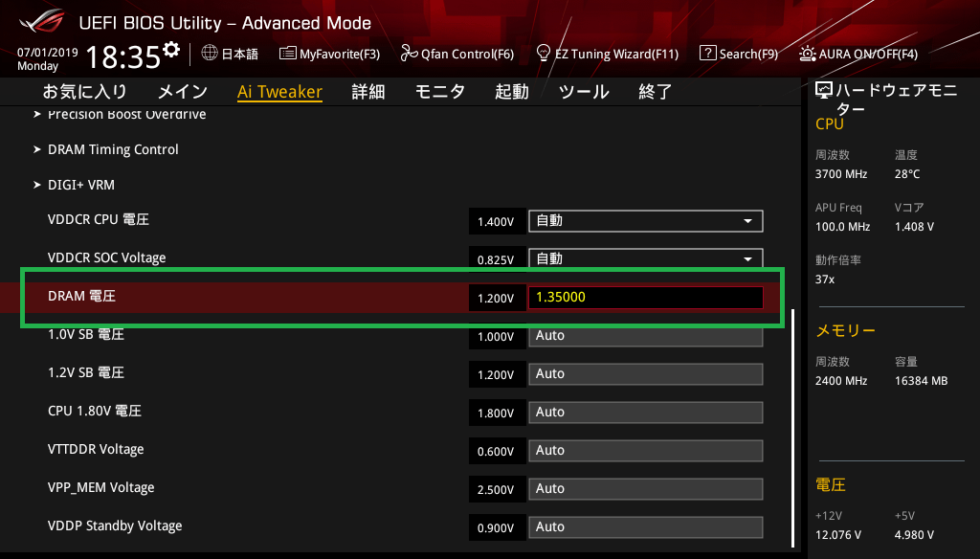980x559 pixels.
Task: Click the hardware monitor display icon
Action: pos(824,91)
